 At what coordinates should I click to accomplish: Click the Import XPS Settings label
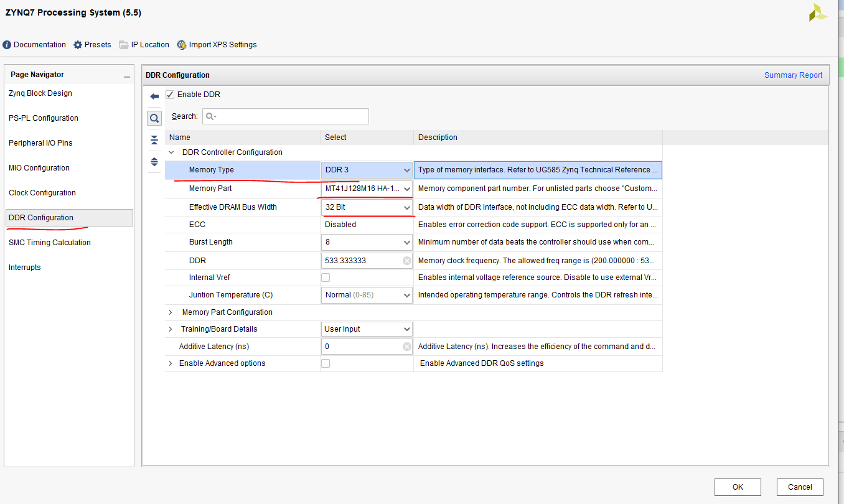223,45
